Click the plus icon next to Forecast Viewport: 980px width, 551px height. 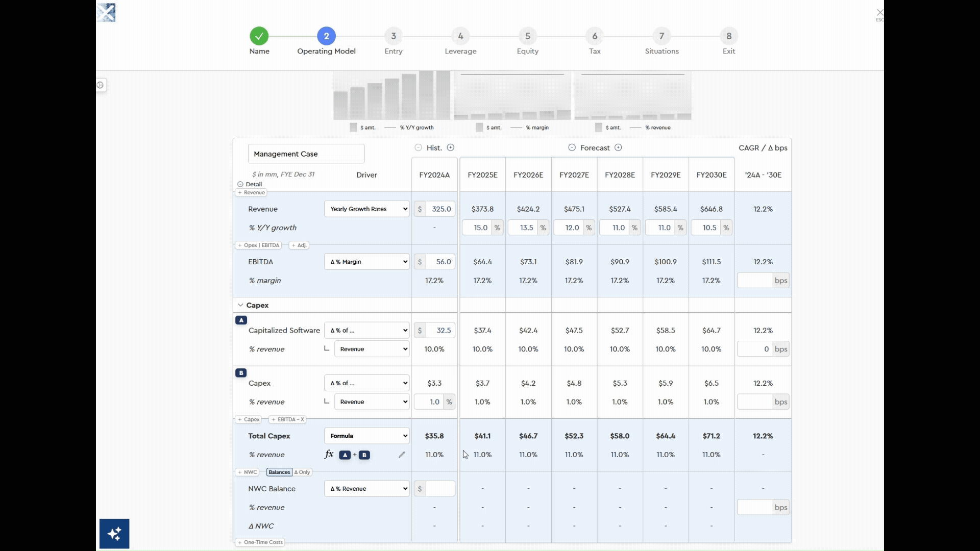click(x=618, y=147)
